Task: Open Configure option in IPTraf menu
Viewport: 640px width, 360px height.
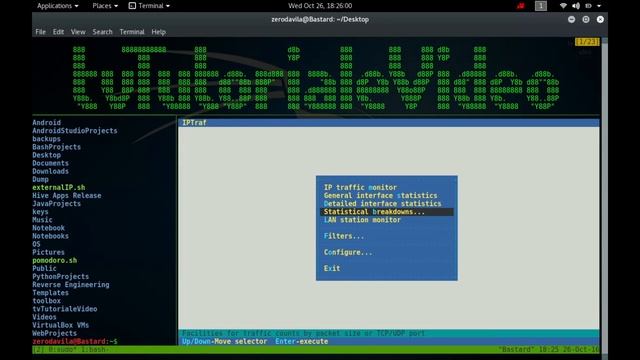Action: pyautogui.click(x=348, y=252)
